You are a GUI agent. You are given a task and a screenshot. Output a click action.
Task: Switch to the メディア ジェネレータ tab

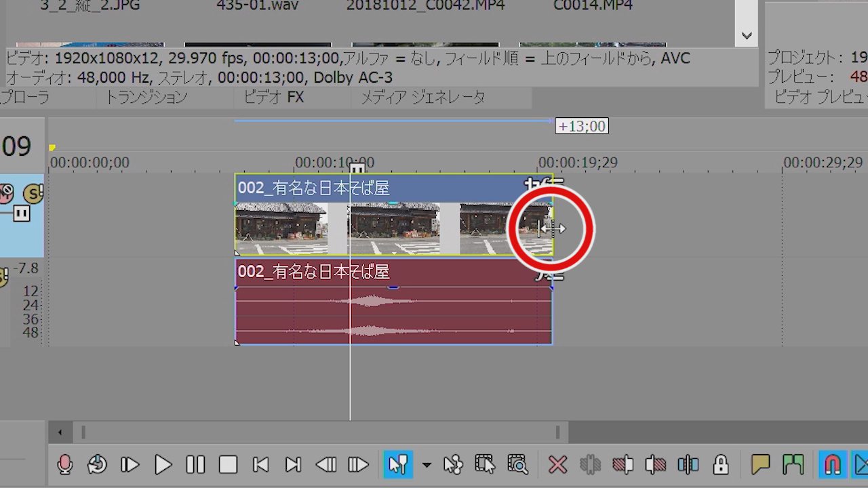422,98
